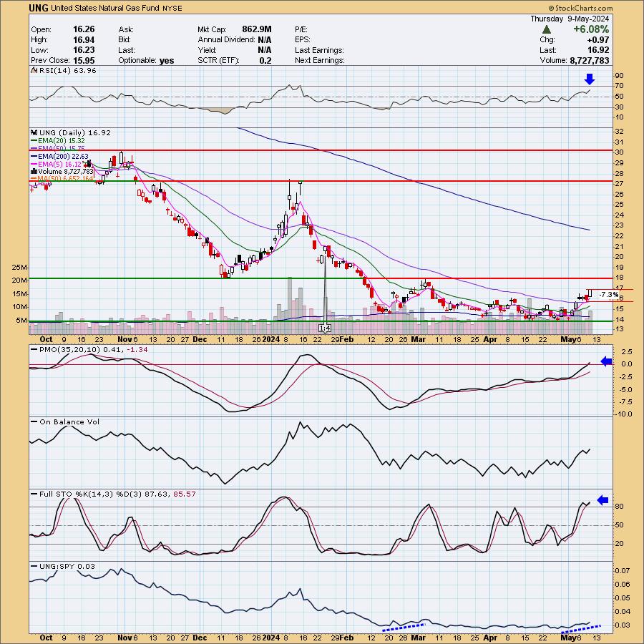Open the StockCharts.com copyright link
The image size is (644, 644).
click(580, 8)
